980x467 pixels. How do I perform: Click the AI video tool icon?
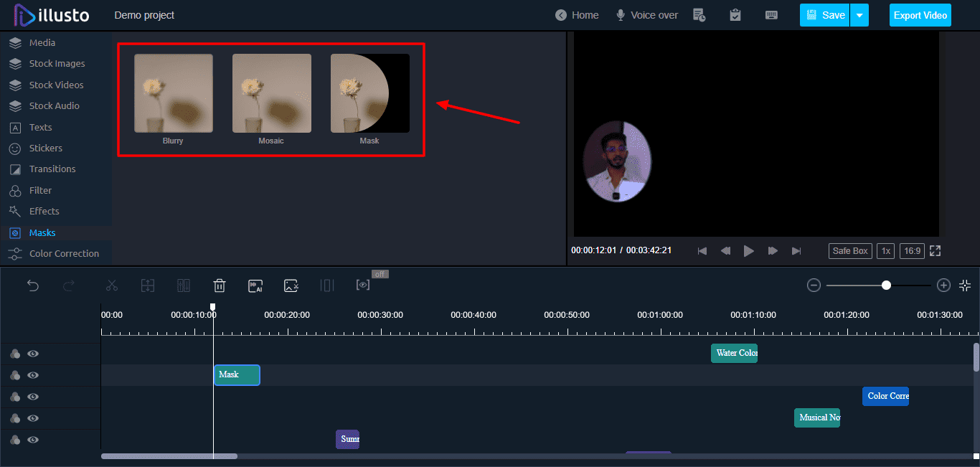tap(255, 286)
